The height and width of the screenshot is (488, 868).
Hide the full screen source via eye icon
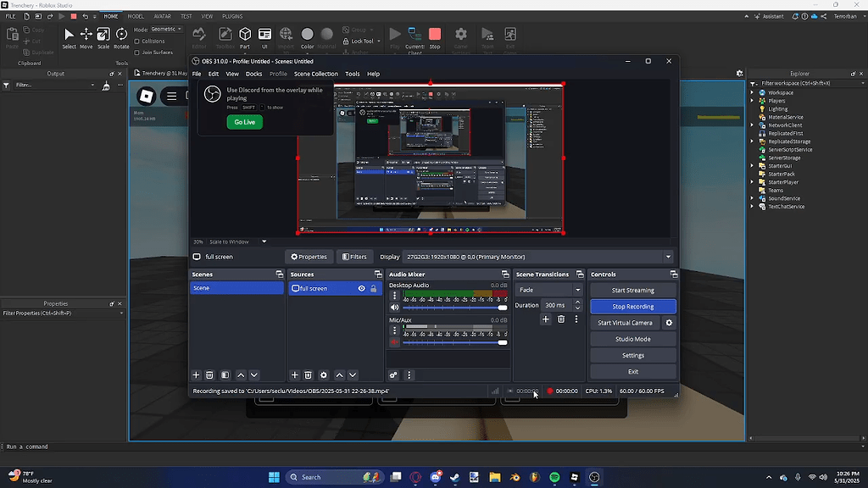coord(361,288)
